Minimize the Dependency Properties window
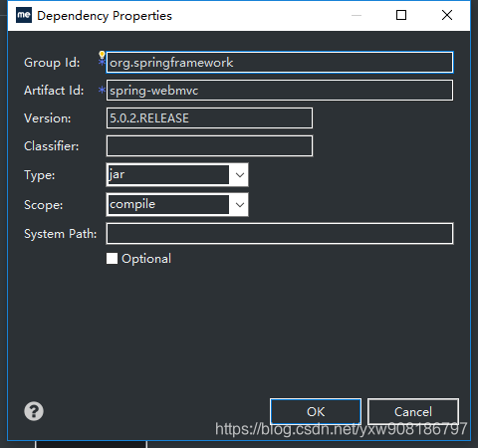The image size is (478, 448). (x=357, y=15)
